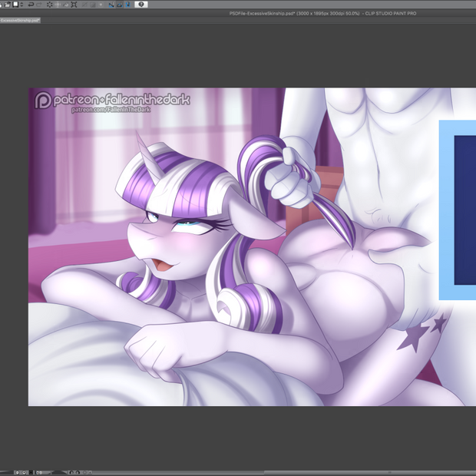
Task: Click the Clear/Delete spinner icon
Action: 49,5
